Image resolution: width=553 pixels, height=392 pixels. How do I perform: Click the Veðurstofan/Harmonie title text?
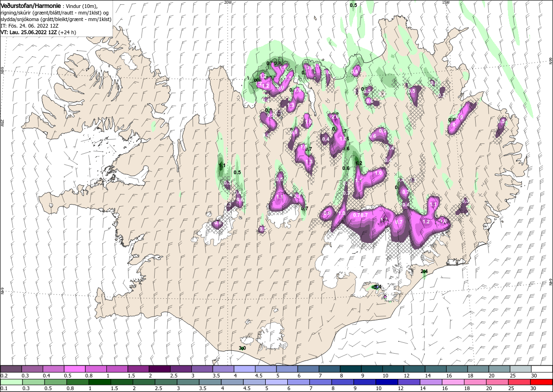[x=30, y=6]
